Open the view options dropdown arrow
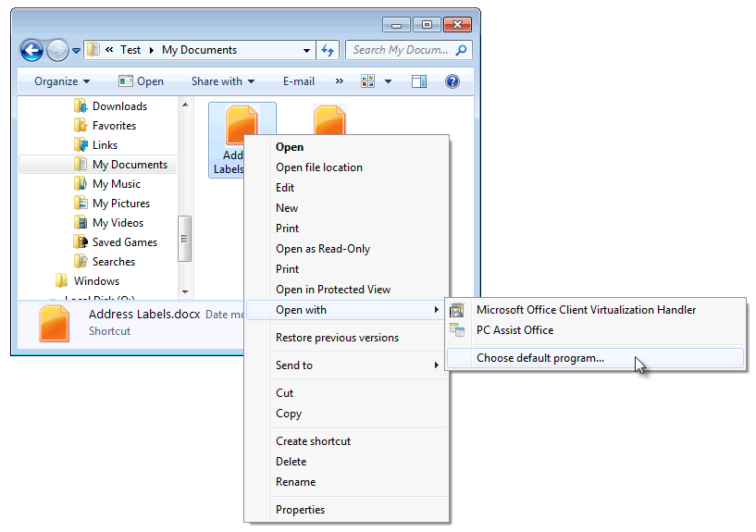 click(388, 81)
